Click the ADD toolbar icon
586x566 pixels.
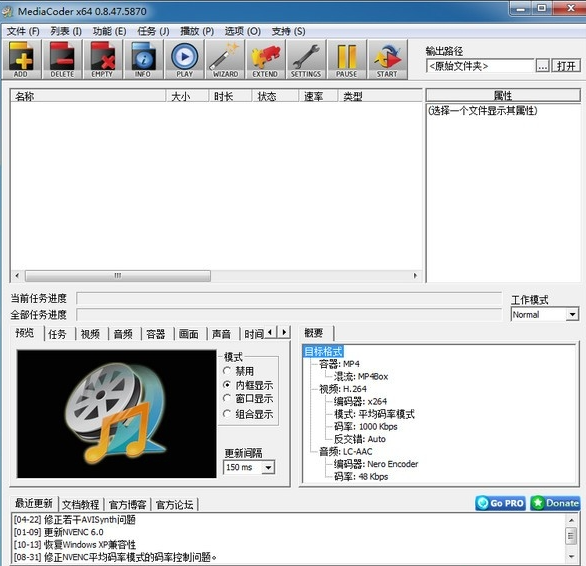point(21,59)
